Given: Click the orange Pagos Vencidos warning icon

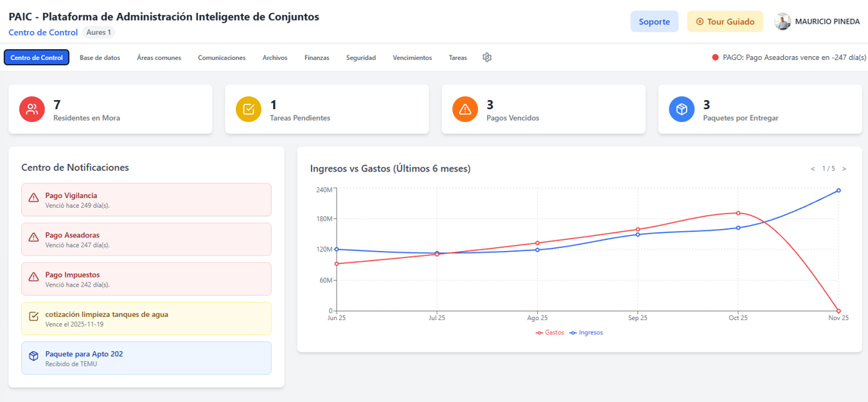Looking at the screenshot, I should [465, 109].
